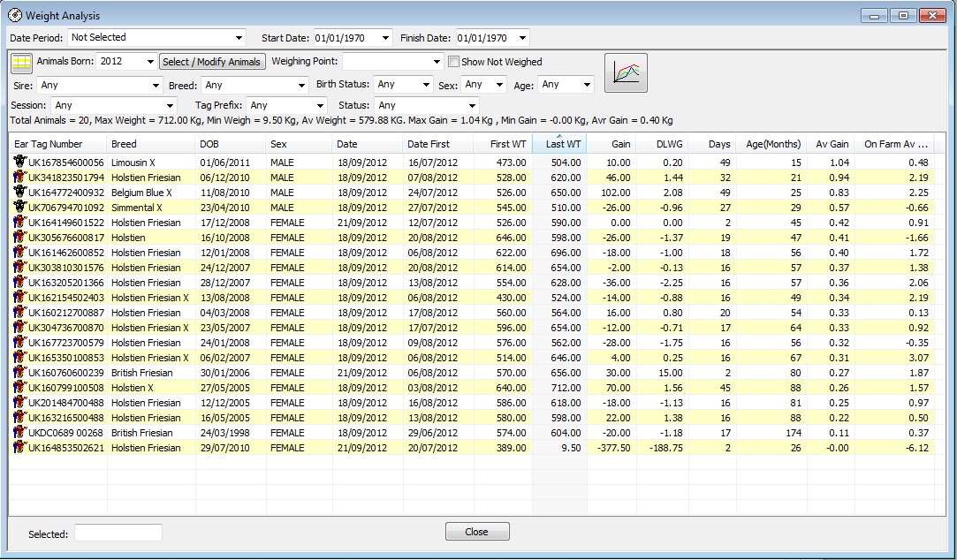The height and width of the screenshot is (560, 957).
Task: Open the Breed filter dropdown
Action: pyautogui.click(x=301, y=86)
